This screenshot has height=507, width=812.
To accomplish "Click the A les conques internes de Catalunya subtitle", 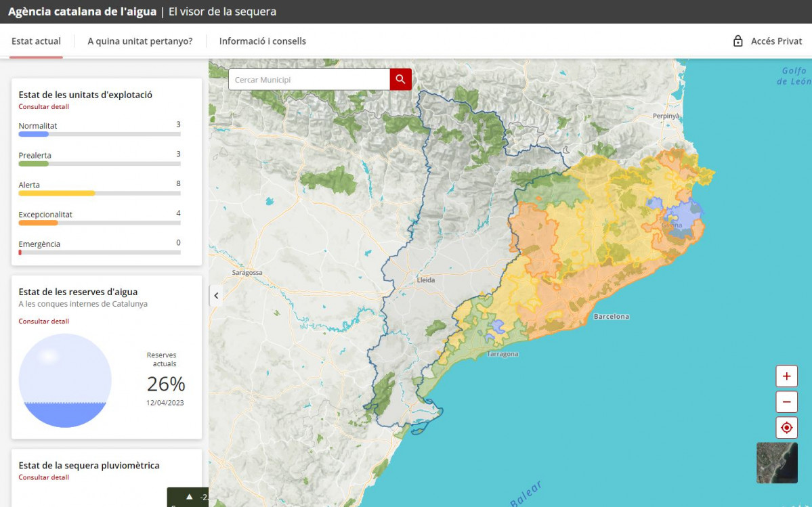I will click(83, 304).
